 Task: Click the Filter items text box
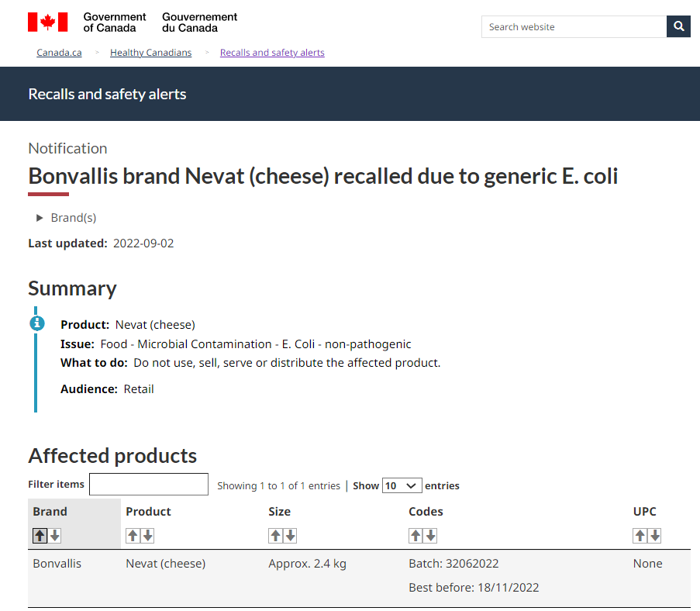pyautogui.click(x=149, y=484)
